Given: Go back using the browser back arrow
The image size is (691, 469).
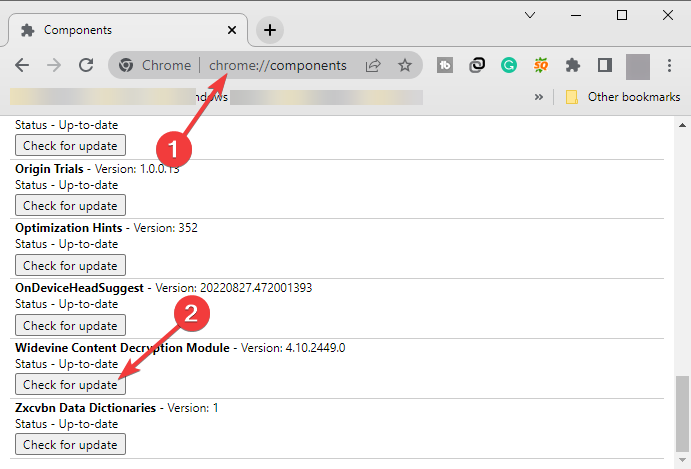Looking at the screenshot, I should pyautogui.click(x=22, y=65).
